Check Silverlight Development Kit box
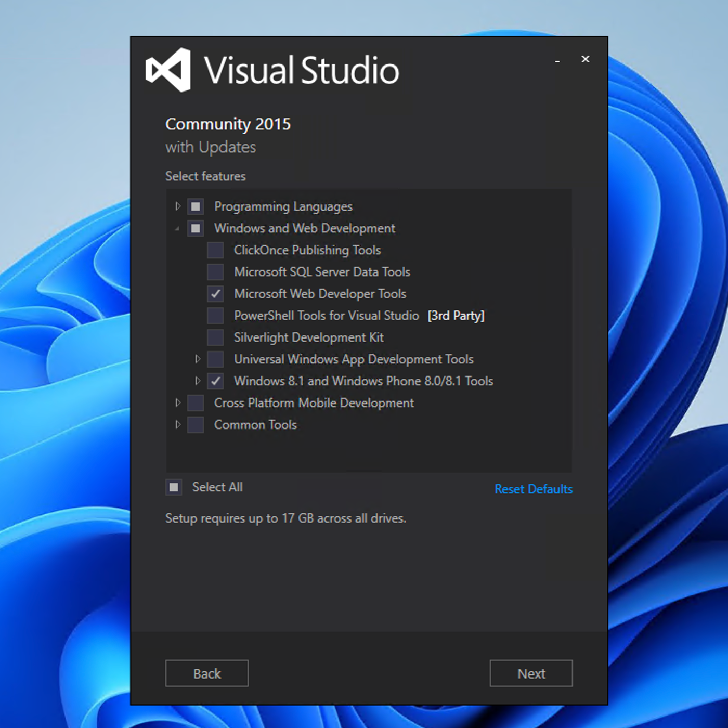 215,337
